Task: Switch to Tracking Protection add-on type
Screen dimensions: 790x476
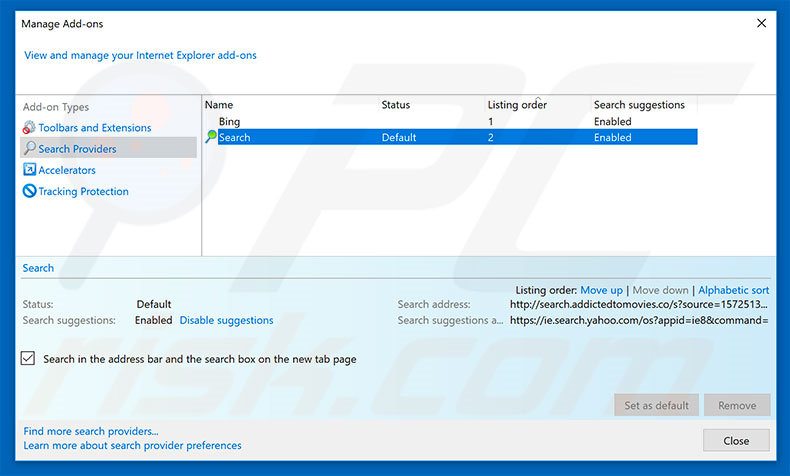Action: pos(84,191)
